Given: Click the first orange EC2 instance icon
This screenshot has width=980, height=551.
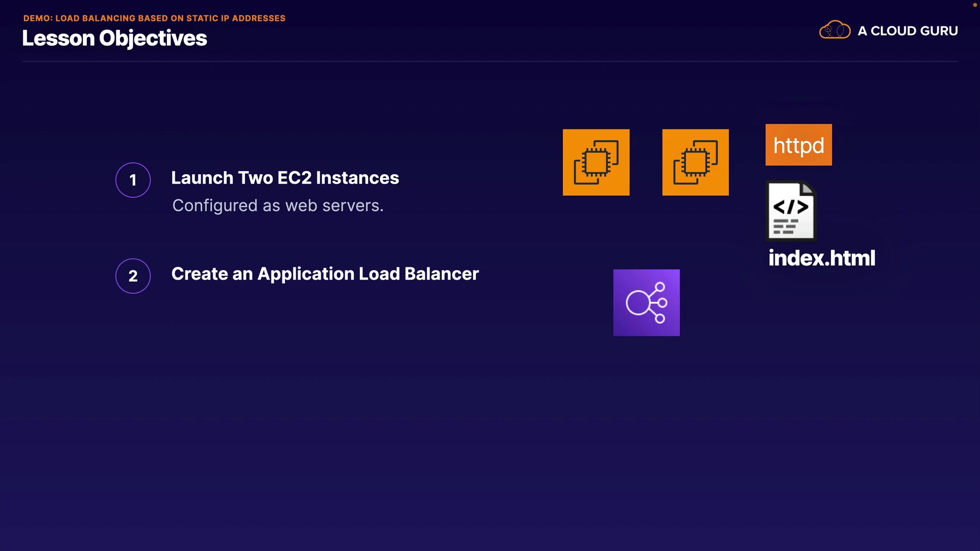Looking at the screenshot, I should point(596,162).
